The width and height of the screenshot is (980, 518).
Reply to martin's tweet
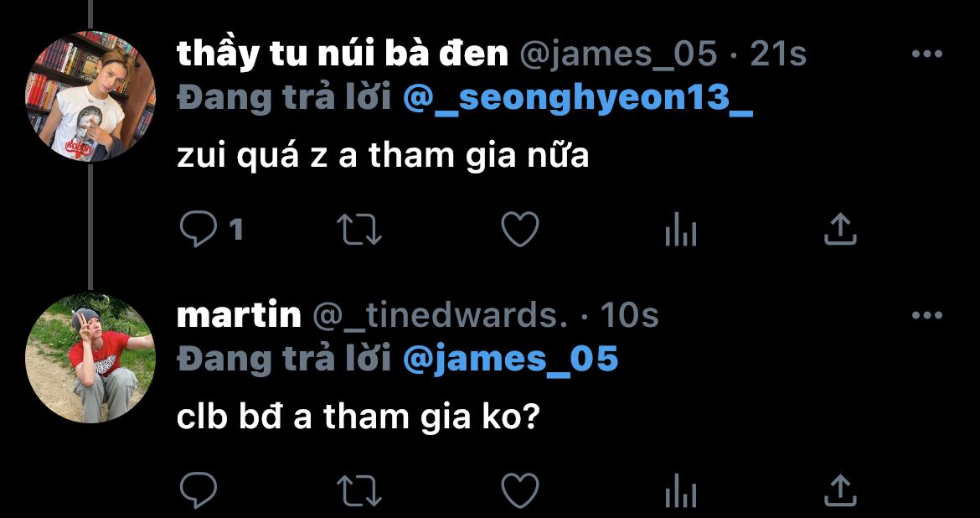coord(199,490)
